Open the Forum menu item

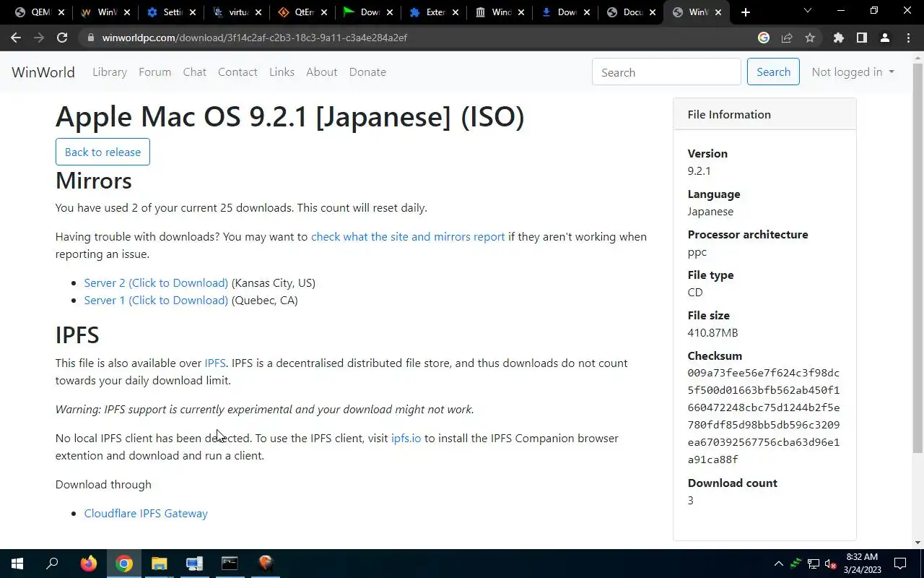(x=154, y=72)
